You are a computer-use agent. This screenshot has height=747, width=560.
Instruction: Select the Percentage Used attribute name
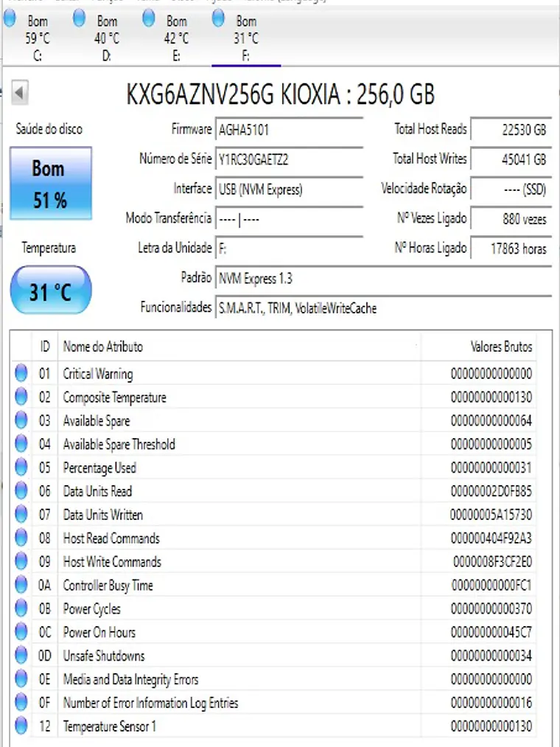tap(99, 468)
